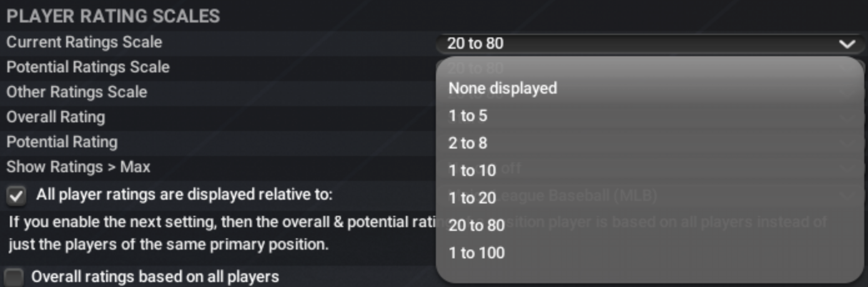Click the collapsed Current Ratings Scale value field
Viewport: 868px width, 287px height.
pyautogui.click(x=624, y=44)
